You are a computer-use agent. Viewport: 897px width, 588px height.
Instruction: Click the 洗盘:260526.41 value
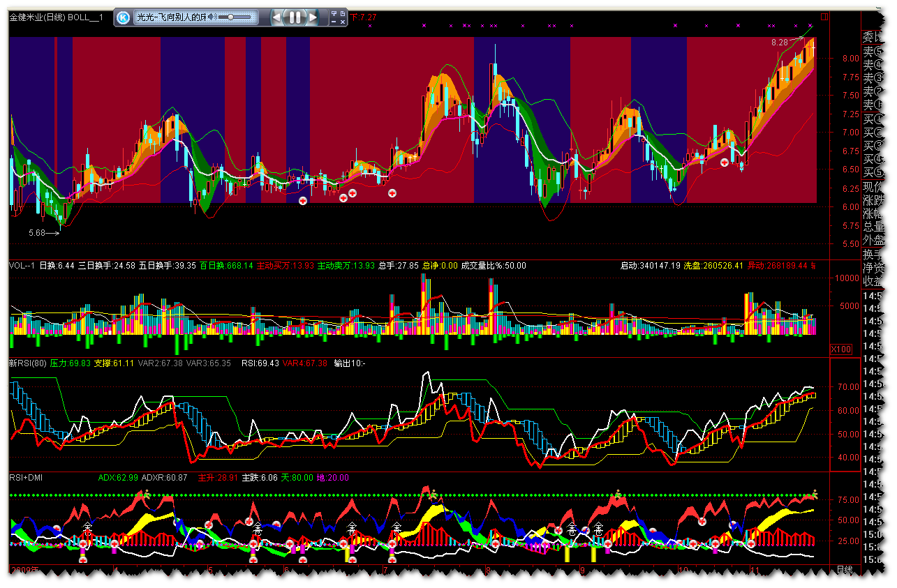[713, 266]
